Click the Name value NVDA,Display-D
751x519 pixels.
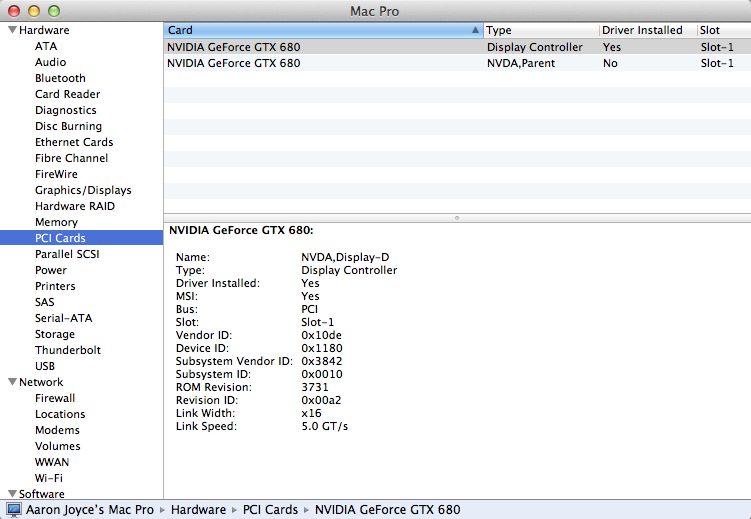pyautogui.click(x=345, y=257)
